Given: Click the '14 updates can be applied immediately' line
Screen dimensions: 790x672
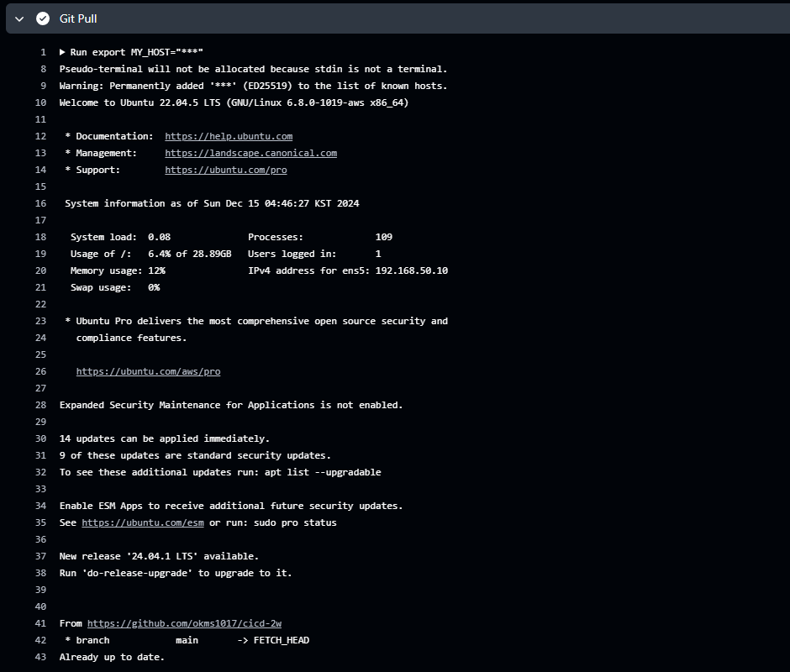Looking at the screenshot, I should [164, 438].
